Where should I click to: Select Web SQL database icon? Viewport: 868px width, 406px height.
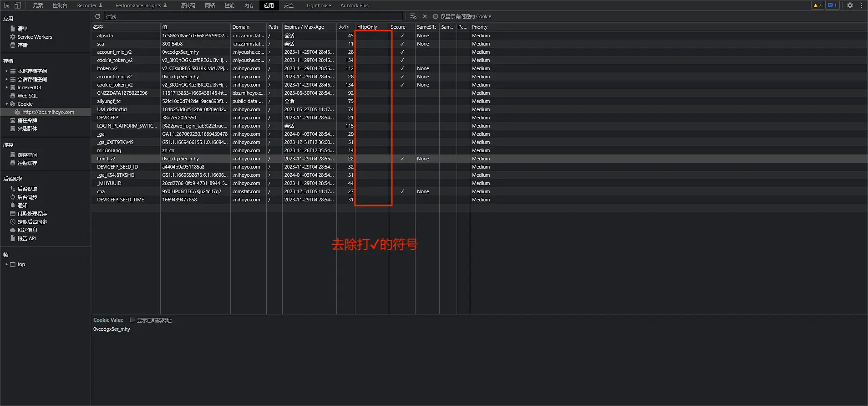click(13, 96)
